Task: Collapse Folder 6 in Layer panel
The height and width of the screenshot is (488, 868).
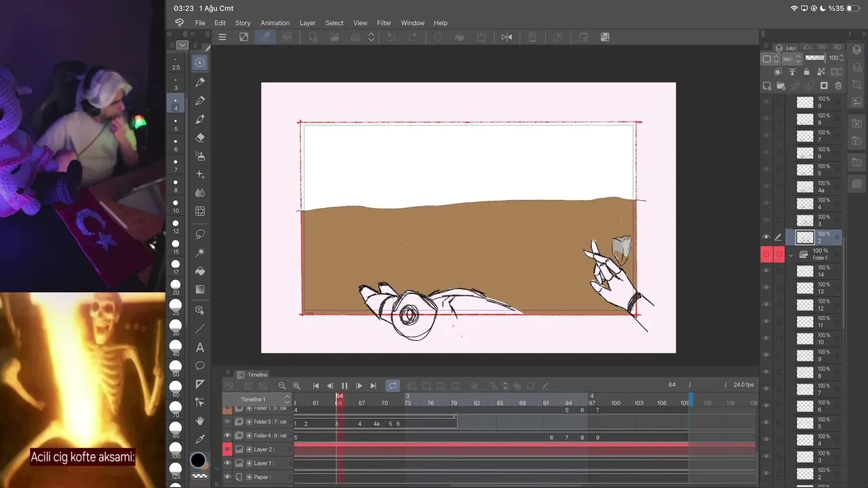Action: click(x=791, y=255)
